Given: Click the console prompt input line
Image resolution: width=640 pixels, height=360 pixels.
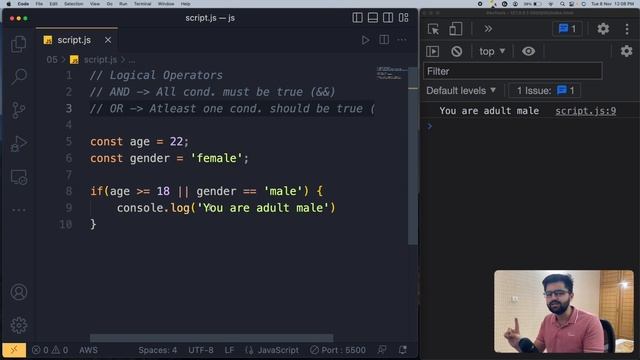Looking at the screenshot, I should [530, 126].
